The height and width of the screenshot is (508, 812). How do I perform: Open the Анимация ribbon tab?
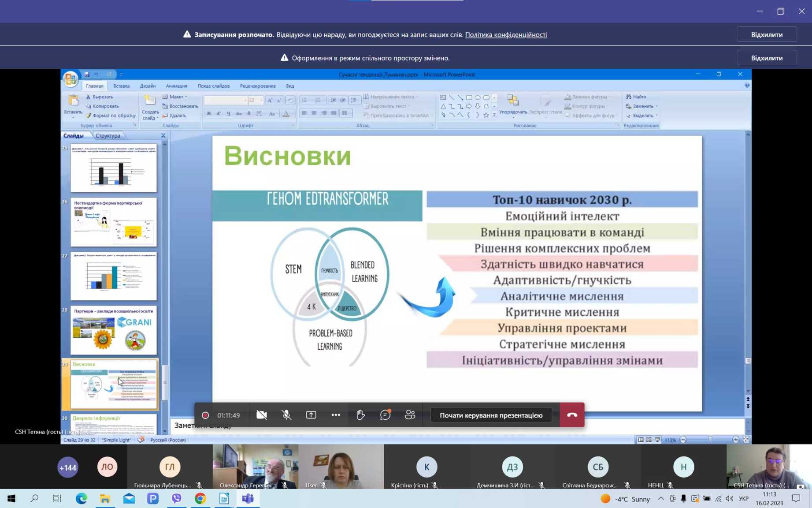(176, 86)
